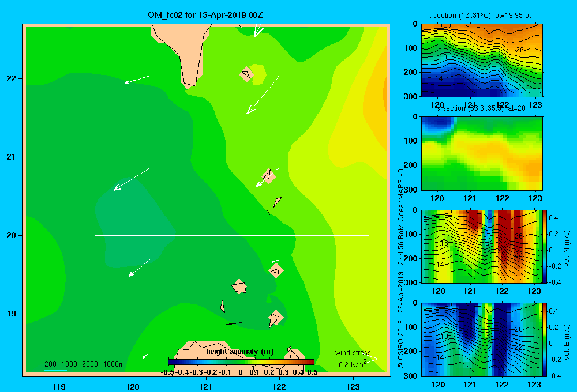Click the long wind arrow north of latitude 21.5

263,95
